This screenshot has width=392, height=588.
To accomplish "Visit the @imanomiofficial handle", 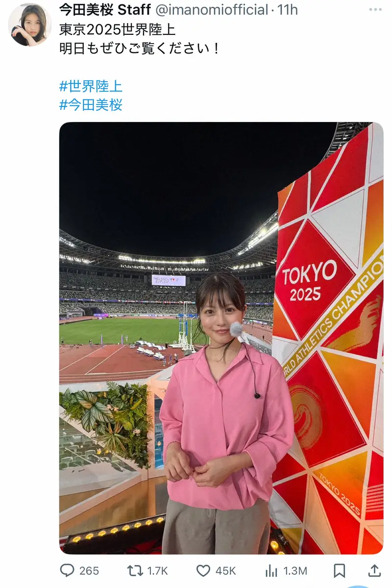I will coord(211,9).
